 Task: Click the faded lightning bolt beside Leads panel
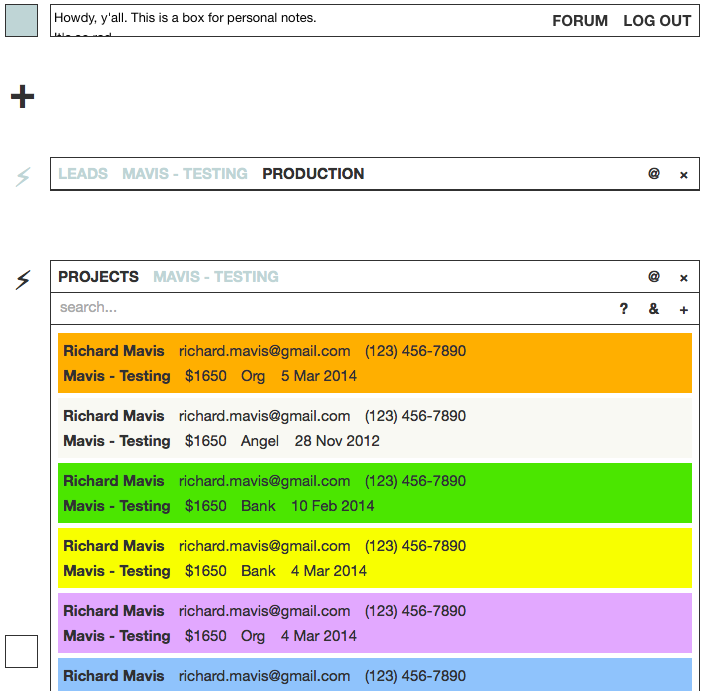23,177
